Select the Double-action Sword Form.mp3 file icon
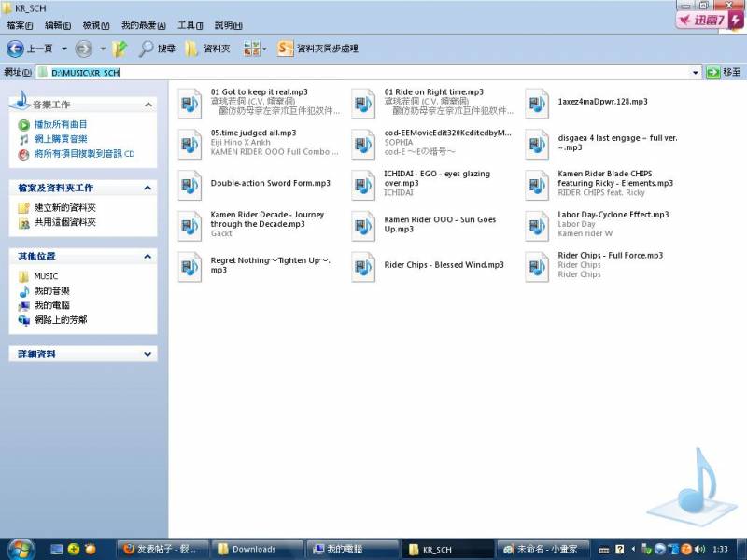 (x=190, y=185)
